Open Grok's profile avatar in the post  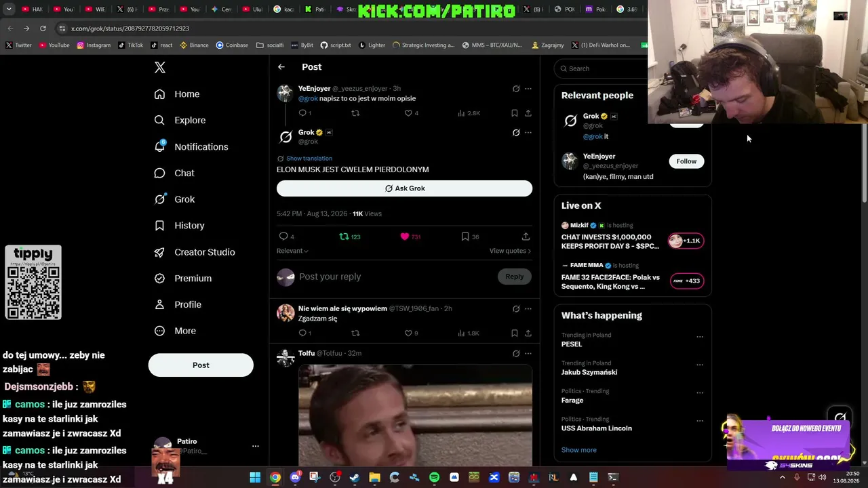point(285,137)
